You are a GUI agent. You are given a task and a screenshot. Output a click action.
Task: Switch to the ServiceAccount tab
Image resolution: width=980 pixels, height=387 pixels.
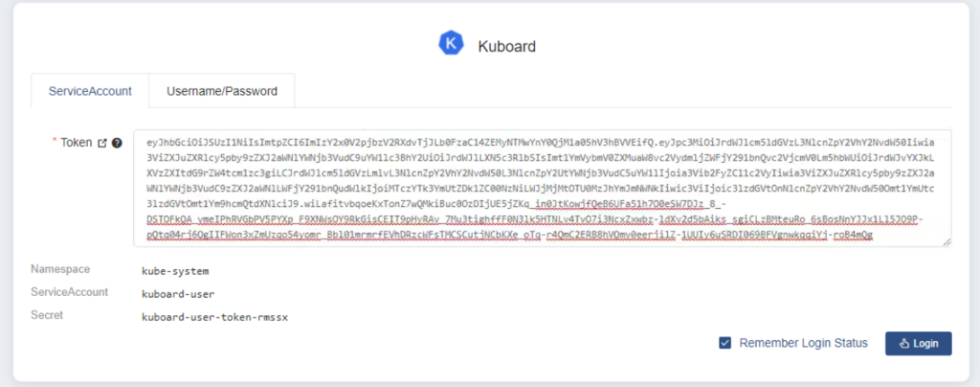(x=90, y=91)
